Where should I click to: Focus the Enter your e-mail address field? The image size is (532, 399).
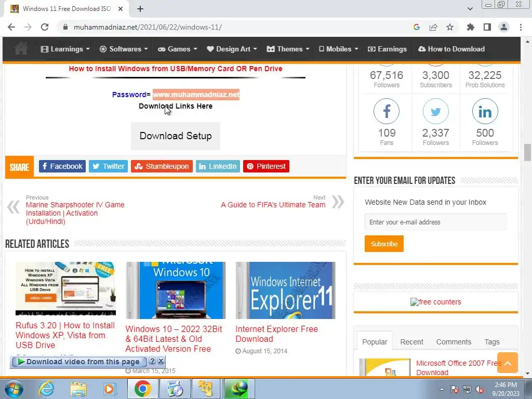(x=436, y=222)
